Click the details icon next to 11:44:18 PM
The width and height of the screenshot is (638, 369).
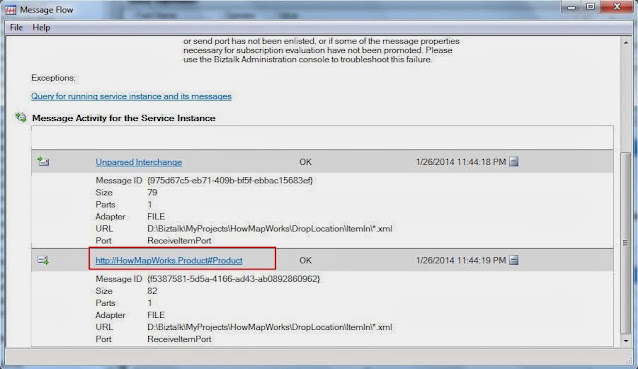tap(514, 162)
